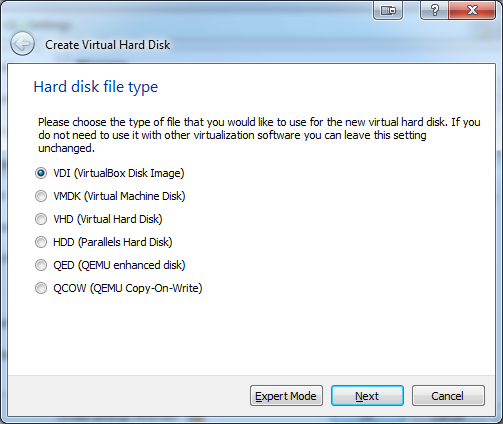Click the 'VirtualBox Disk Image' label text
503x424 pixels.
pos(129,173)
